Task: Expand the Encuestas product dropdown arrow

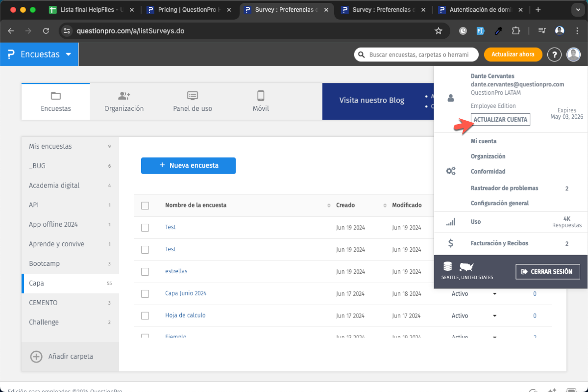Action: (x=69, y=54)
